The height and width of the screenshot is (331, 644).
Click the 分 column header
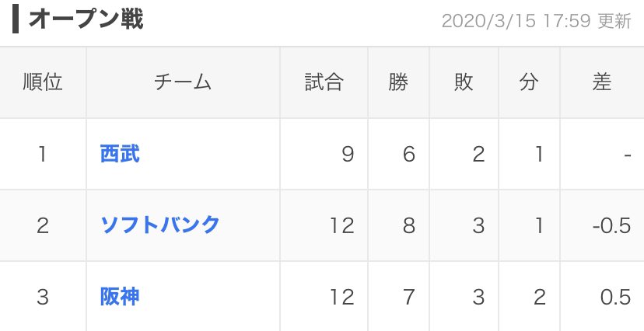529,82
